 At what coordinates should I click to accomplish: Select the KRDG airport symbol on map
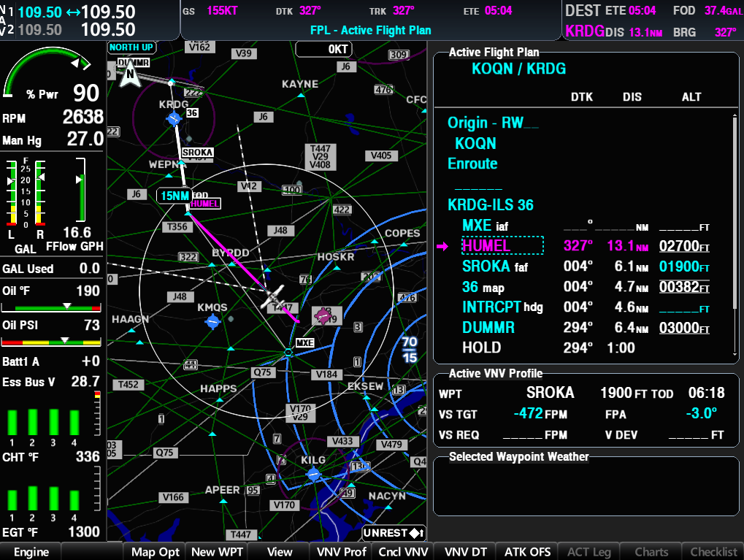tap(174, 118)
